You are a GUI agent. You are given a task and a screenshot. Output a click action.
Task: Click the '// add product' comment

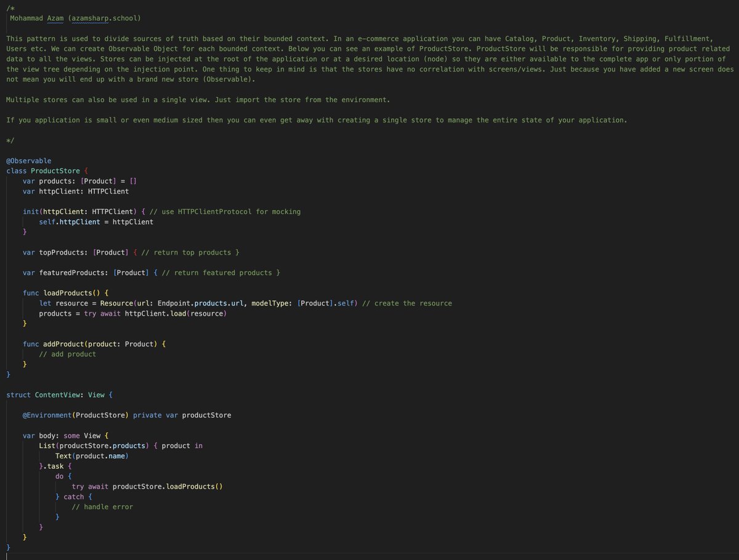(x=68, y=354)
